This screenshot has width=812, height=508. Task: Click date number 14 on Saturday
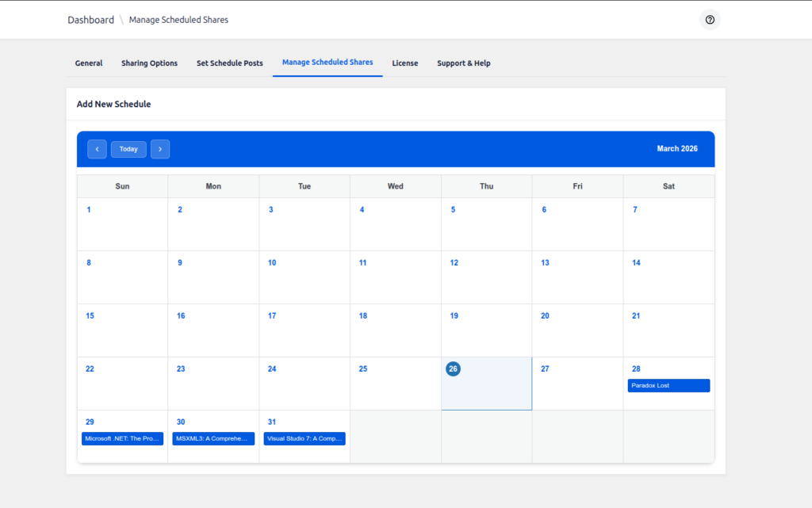(x=636, y=263)
